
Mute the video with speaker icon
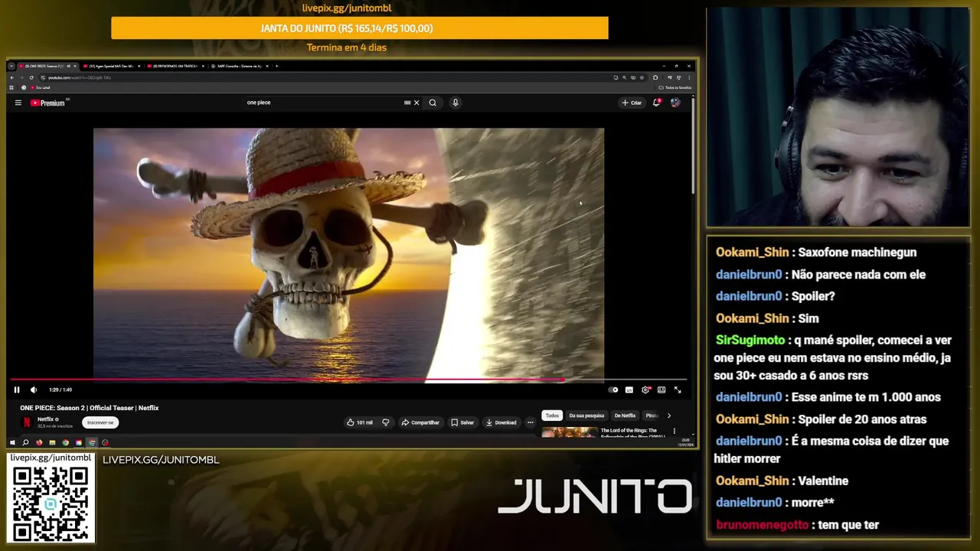33,390
